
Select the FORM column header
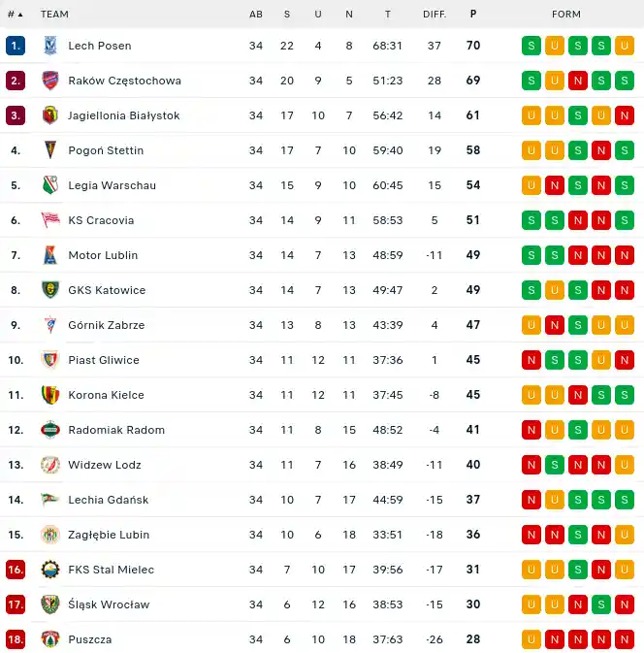tap(566, 15)
